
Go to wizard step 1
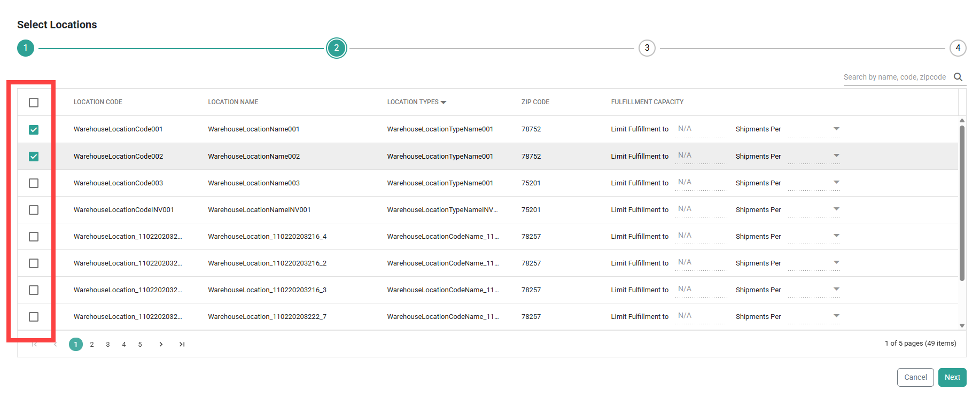click(x=26, y=48)
